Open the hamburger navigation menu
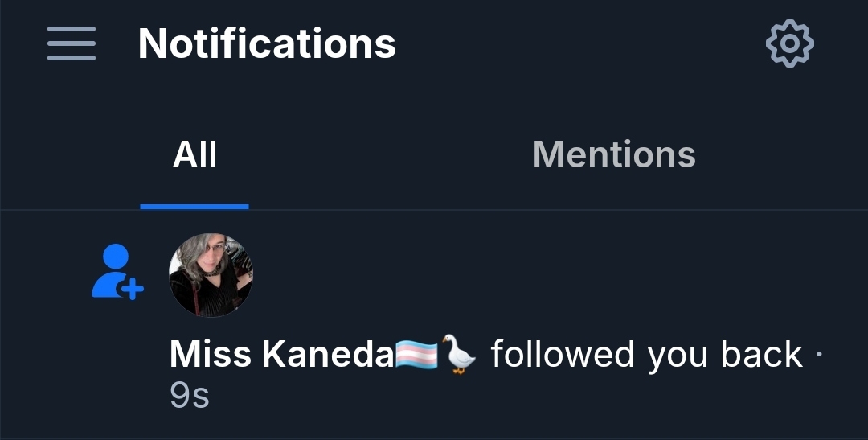This screenshot has height=440, width=868. point(72,43)
